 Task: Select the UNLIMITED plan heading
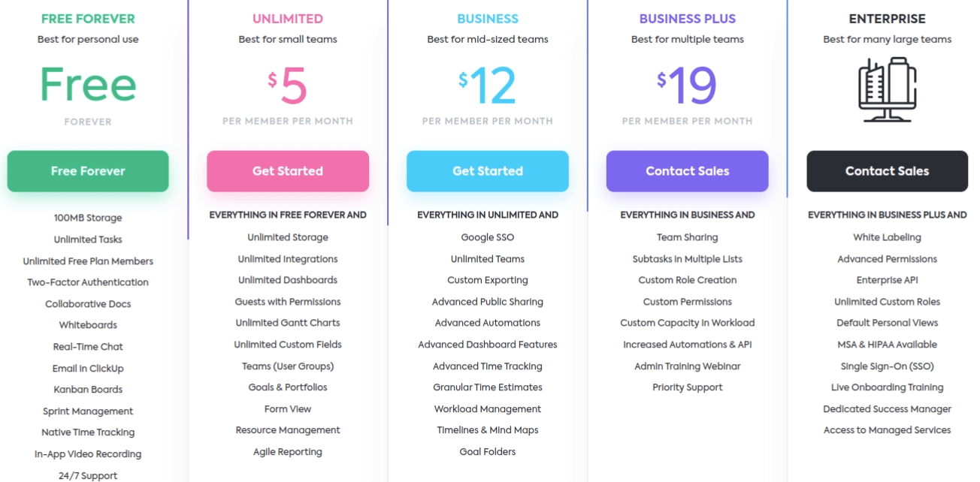pyautogui.click(x=288, y=19)
